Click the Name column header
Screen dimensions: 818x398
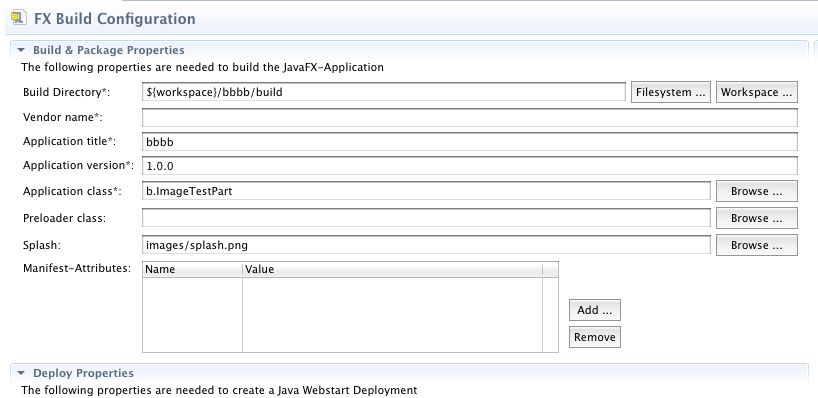point(193,270)
